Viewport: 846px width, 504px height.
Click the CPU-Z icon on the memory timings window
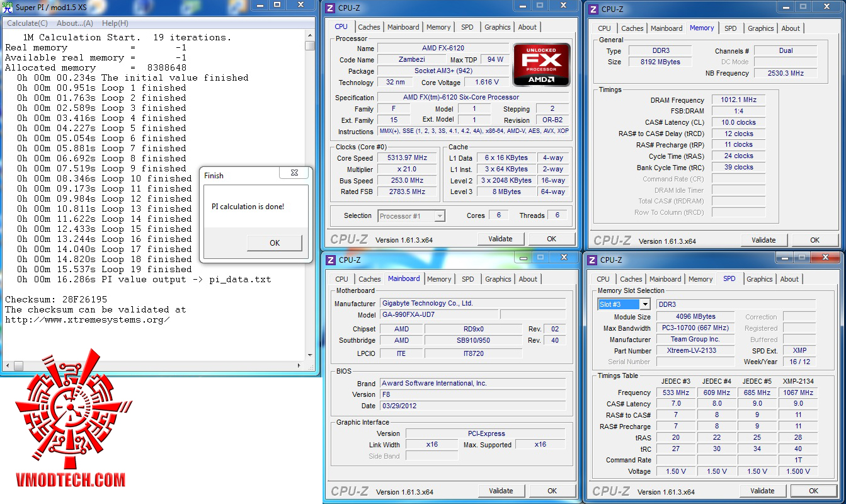(593, 9)
